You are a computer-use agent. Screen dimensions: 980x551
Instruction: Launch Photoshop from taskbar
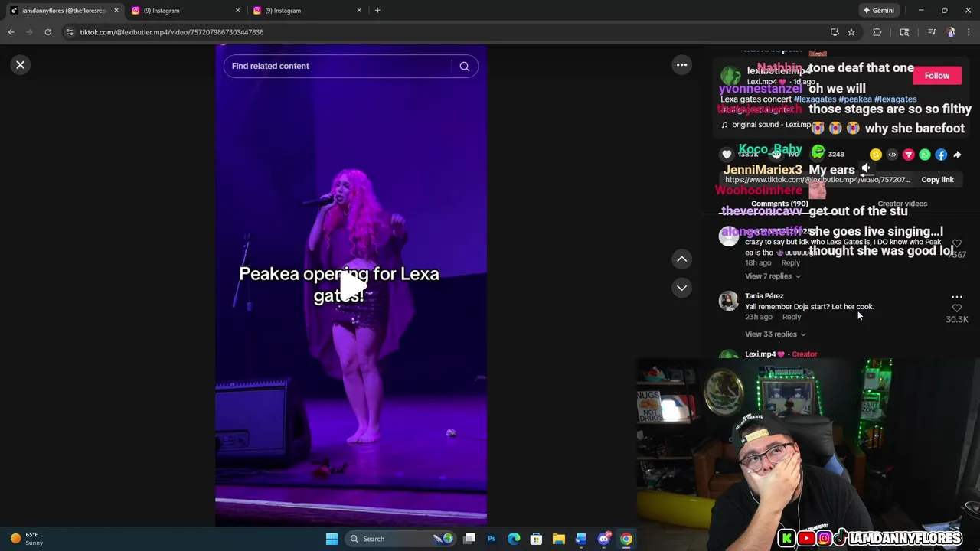click(492, 539)
